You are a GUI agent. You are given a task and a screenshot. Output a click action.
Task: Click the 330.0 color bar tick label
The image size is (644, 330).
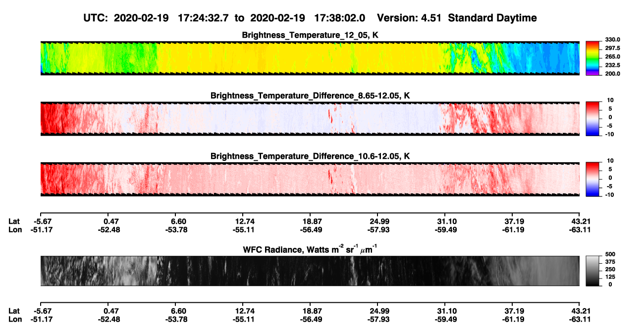click(x=613, y=40)
